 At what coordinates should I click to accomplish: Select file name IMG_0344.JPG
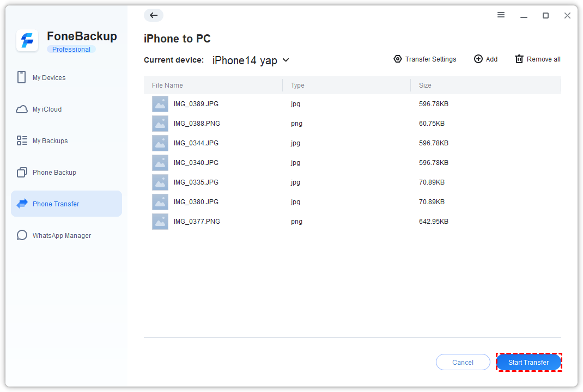[196, 143]
